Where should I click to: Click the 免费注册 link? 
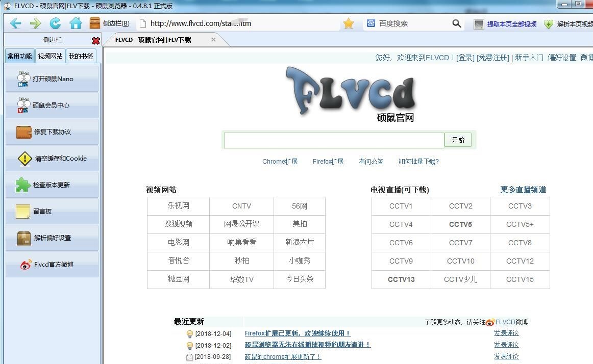493,58
